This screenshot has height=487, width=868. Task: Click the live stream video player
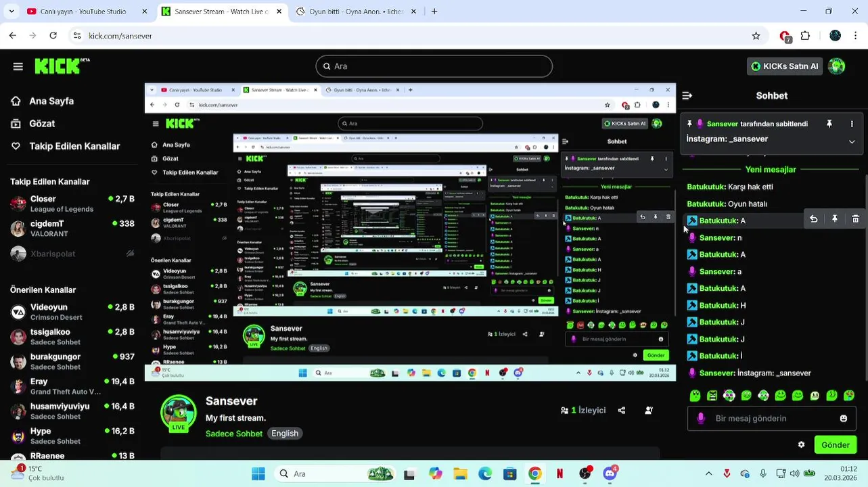point(410,232)
